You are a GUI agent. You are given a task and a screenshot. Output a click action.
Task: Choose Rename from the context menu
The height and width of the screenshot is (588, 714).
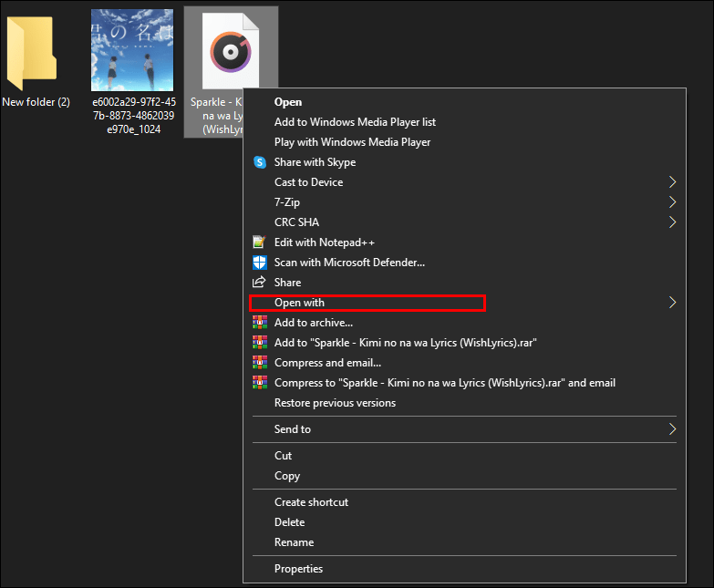[464, 542]
